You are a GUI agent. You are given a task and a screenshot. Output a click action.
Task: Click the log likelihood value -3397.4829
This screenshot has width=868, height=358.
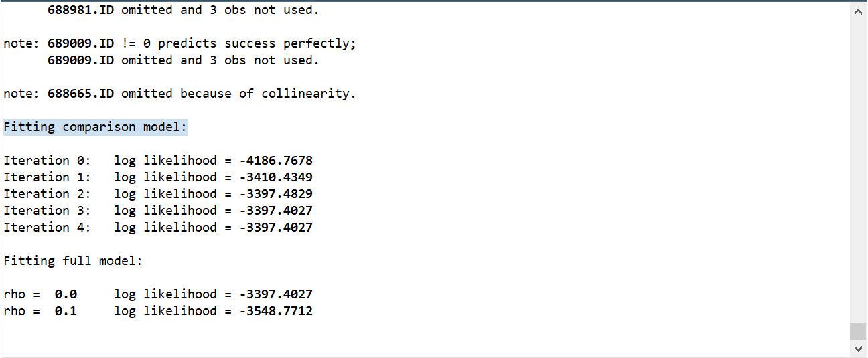pyautogui.click(x=275, y=194)
